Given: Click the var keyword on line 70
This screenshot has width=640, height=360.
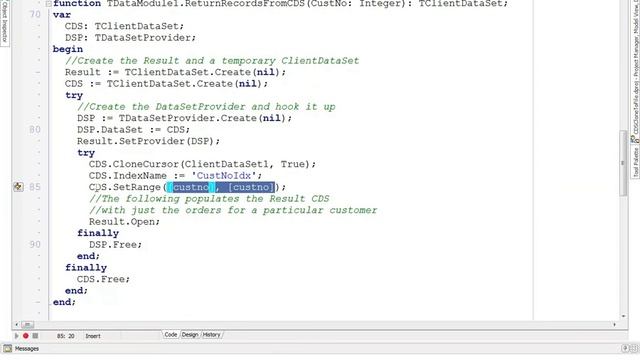Looking at the screenshot, I should click(62, 15).
